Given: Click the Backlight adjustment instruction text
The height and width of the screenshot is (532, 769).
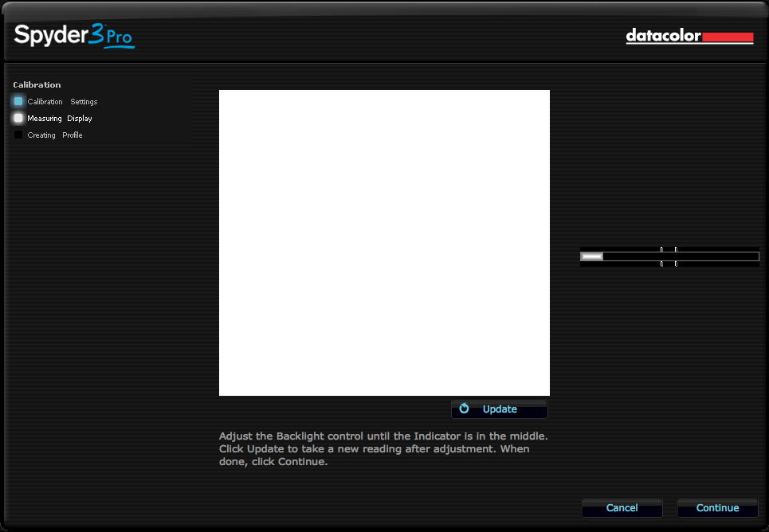Looking at the screenshot, I should coord(383,449).
